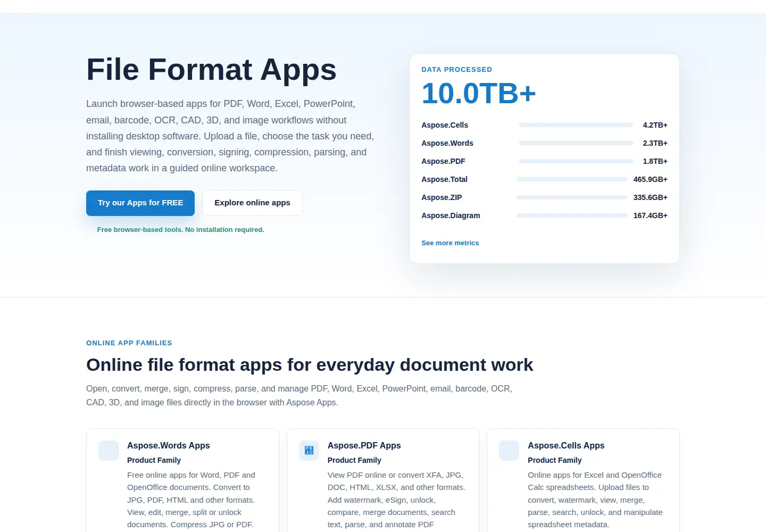Click the Aspose.Total progress bar
The height and width of the screenshot is (532, 766).
572,180
